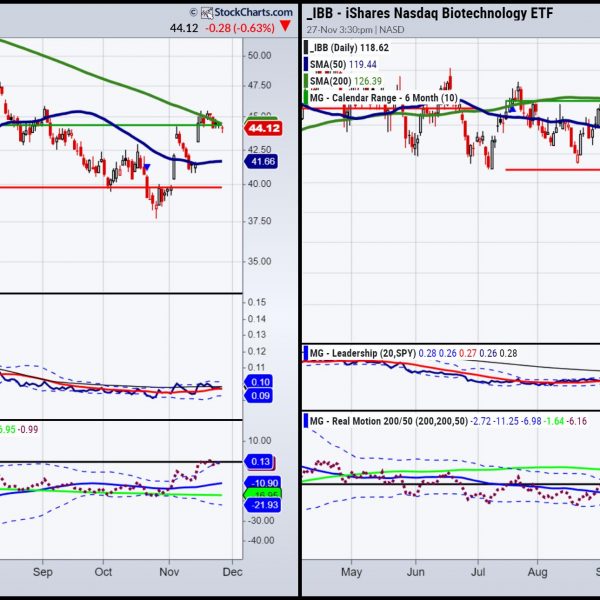The image size is (600, 600).
Task: Select the SMA(50) 119.44 legend entry
Action: (x=343, y=64)
